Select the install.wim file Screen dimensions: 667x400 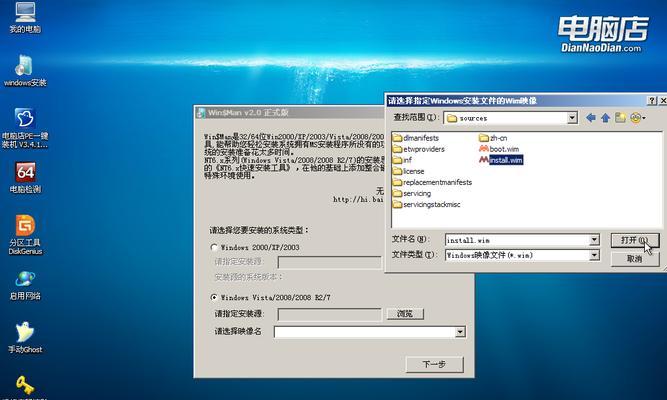tap(501, 160)
